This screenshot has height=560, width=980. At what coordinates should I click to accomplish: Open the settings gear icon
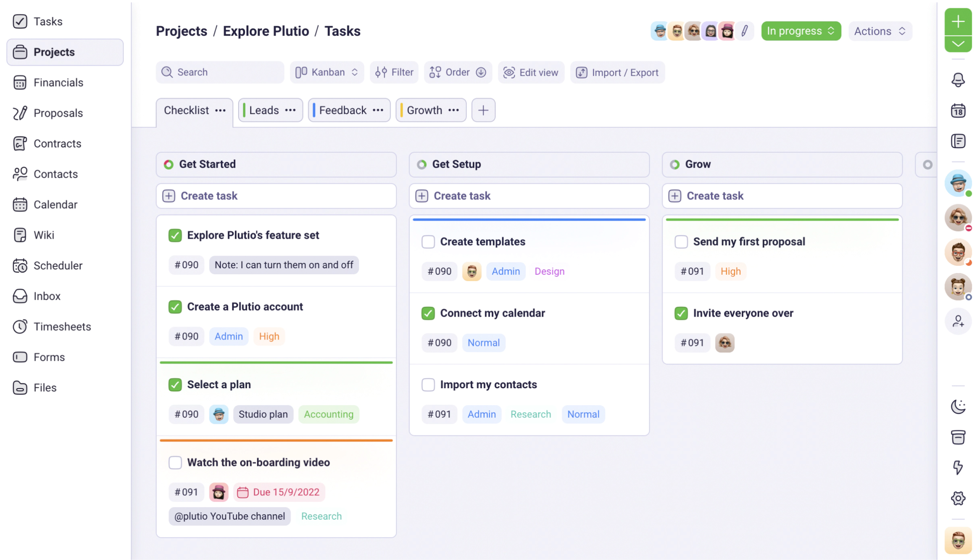click(x=958, y=499)
